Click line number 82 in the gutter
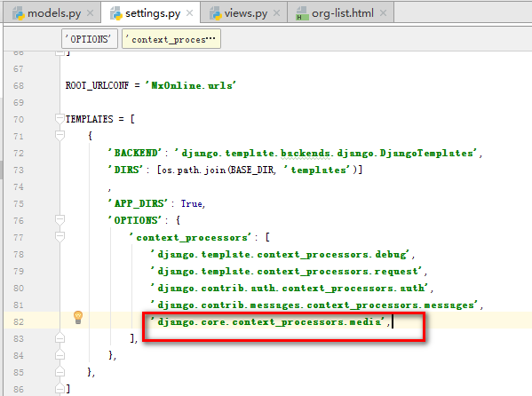 [x=19, y=322]
